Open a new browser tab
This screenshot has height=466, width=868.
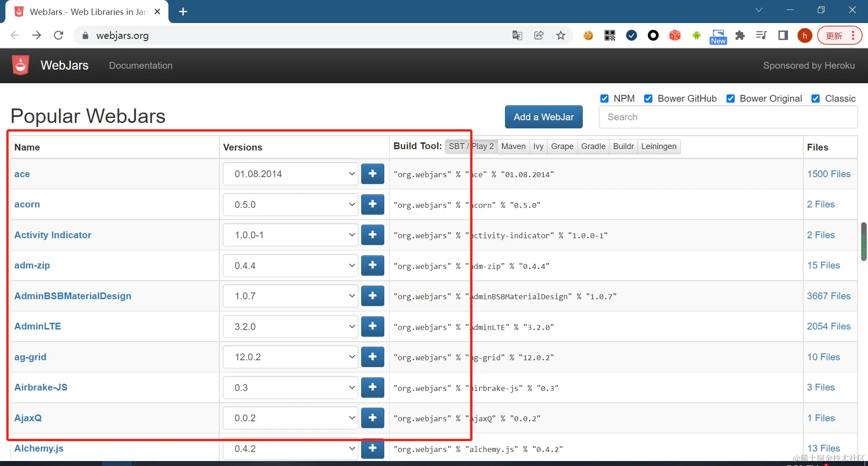(183, 12)
